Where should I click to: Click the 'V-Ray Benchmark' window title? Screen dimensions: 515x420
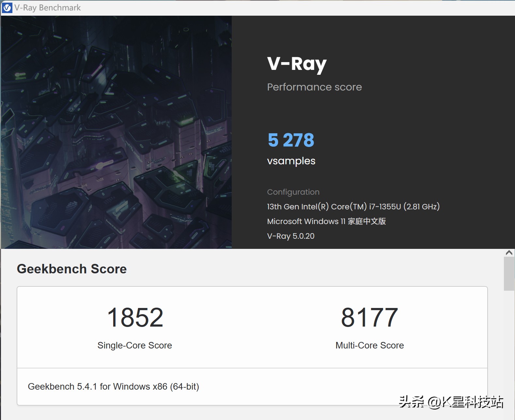point(48,8)
